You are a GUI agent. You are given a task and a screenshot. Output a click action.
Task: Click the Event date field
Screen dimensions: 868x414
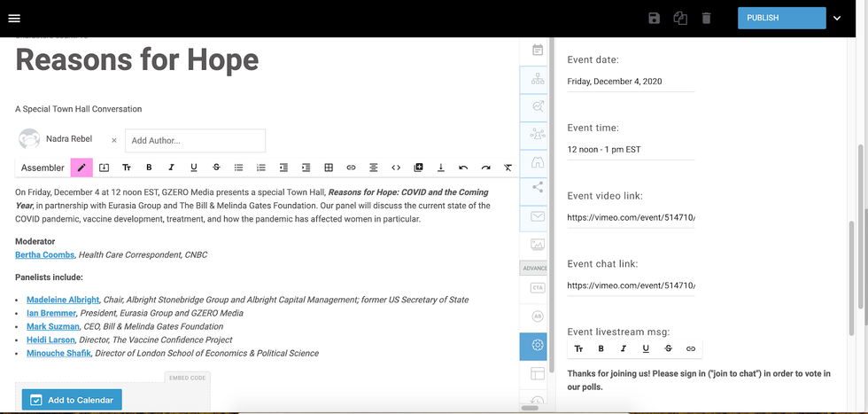pos(630,82)
